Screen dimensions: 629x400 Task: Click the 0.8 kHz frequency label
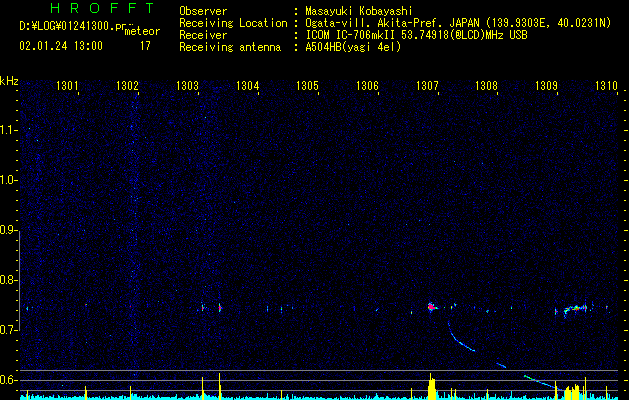click(x=8, y=280)
